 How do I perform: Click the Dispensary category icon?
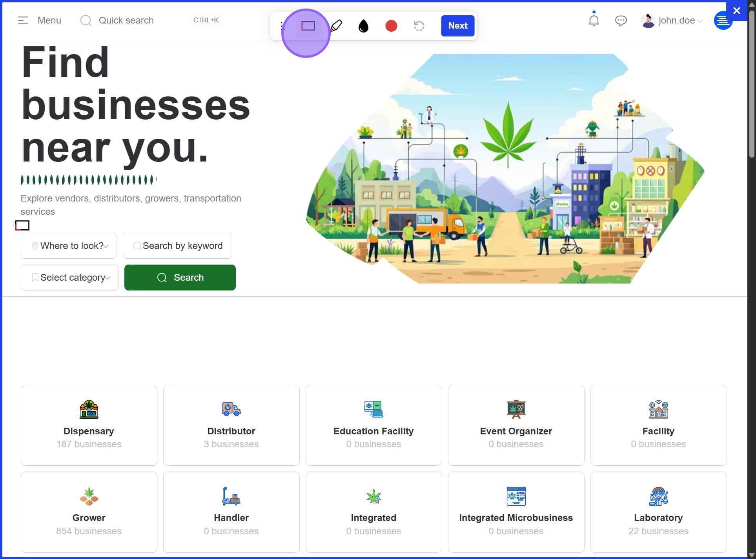tap(89, 409)
